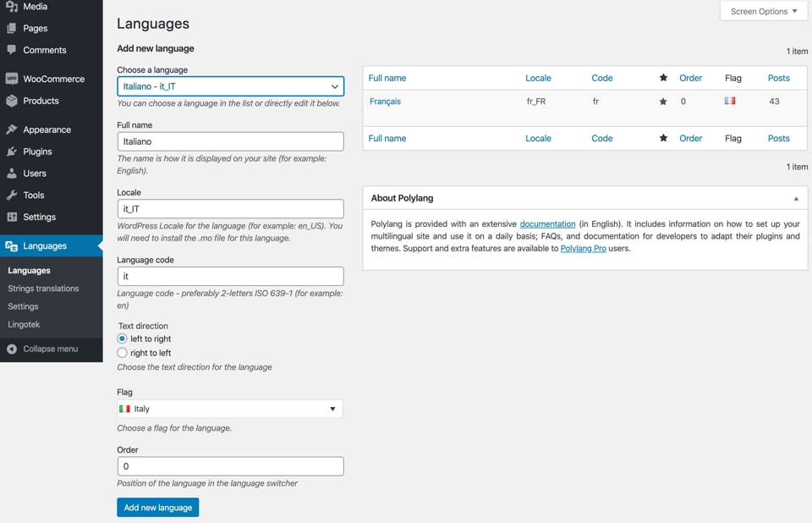Open the Lingotek submenu item
812x523 pixels.
tap(24, 324)
